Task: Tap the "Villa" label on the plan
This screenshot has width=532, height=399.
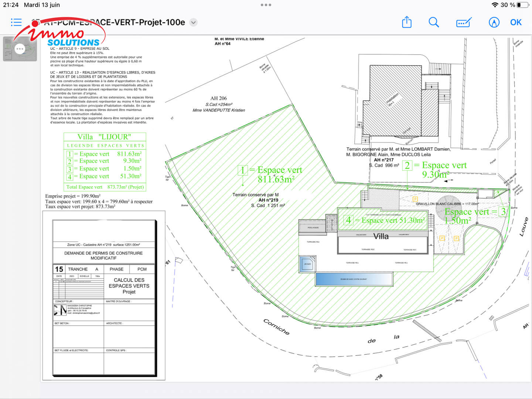Action: (381, 236)
